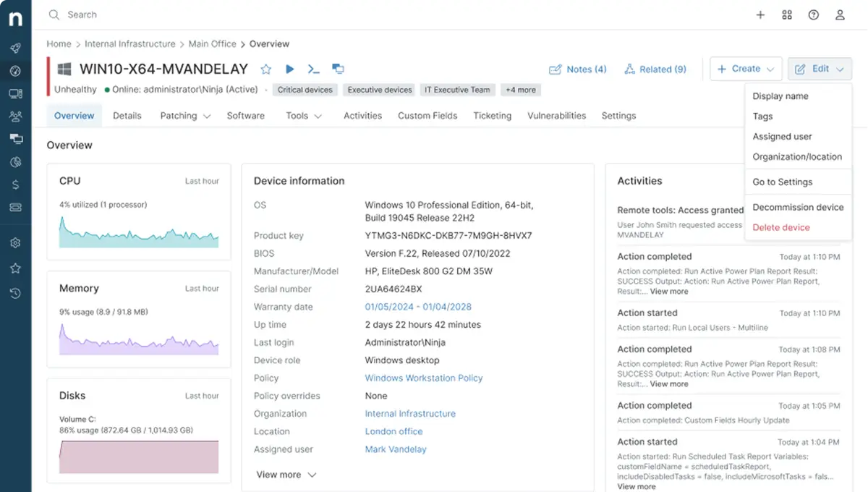Star WIN10-X64-MVANDELAY as favorite
868x492 pixels.
pos(266,69)
